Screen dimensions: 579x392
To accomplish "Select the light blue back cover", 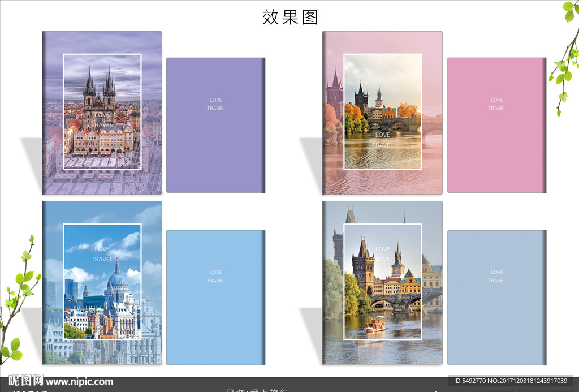I will [x=215, y=298].
